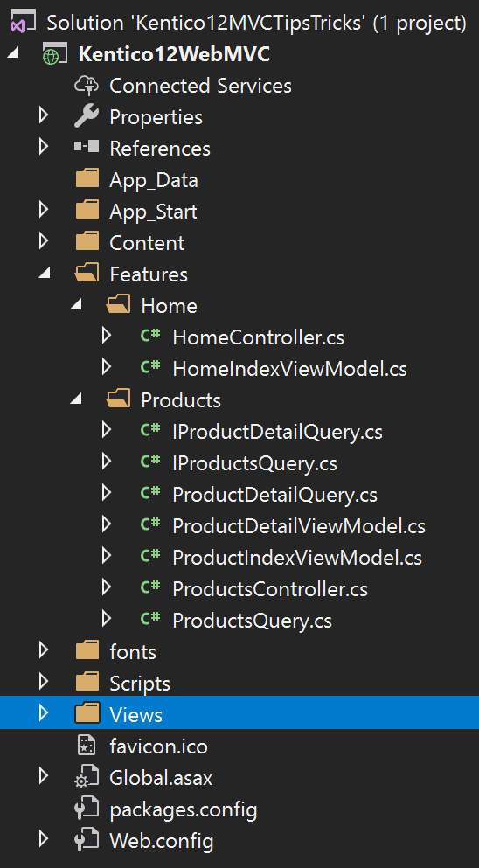Screen dimensions: 479x868
Task: Collapse the Features folder
Action: [44, 274]
